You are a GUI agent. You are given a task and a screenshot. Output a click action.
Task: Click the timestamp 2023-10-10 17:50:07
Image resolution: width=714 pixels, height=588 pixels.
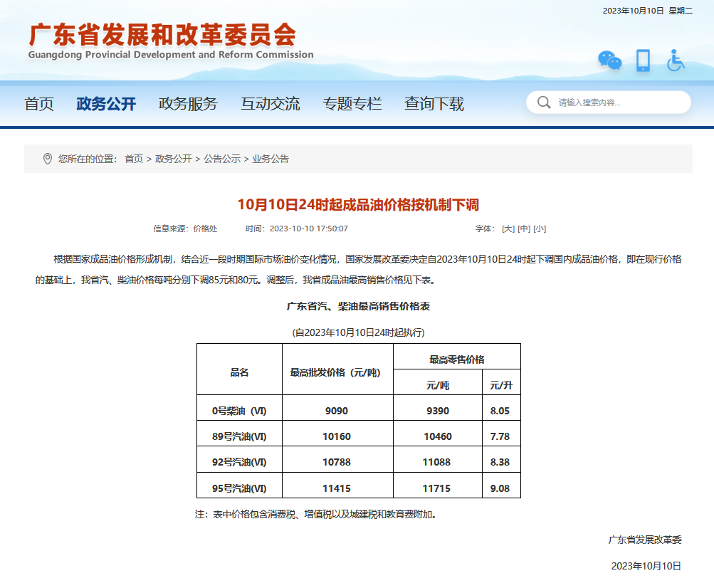click(309, 229)
